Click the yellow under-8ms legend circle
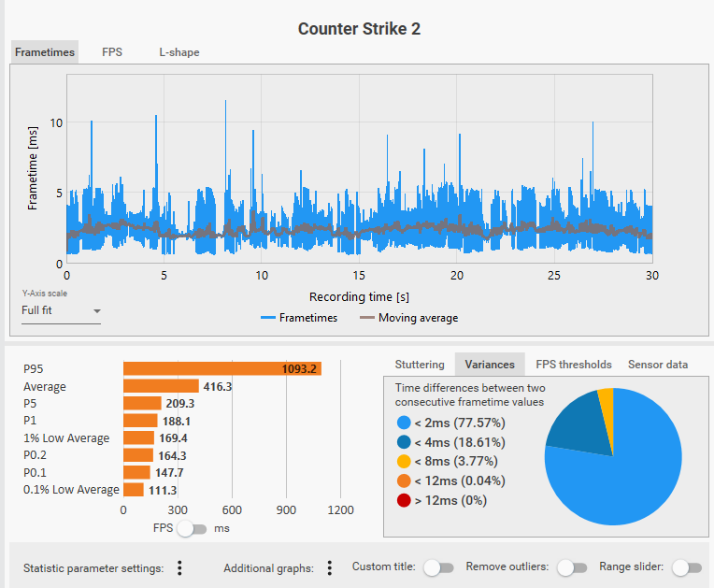714x588 pixels. (404, 462)
